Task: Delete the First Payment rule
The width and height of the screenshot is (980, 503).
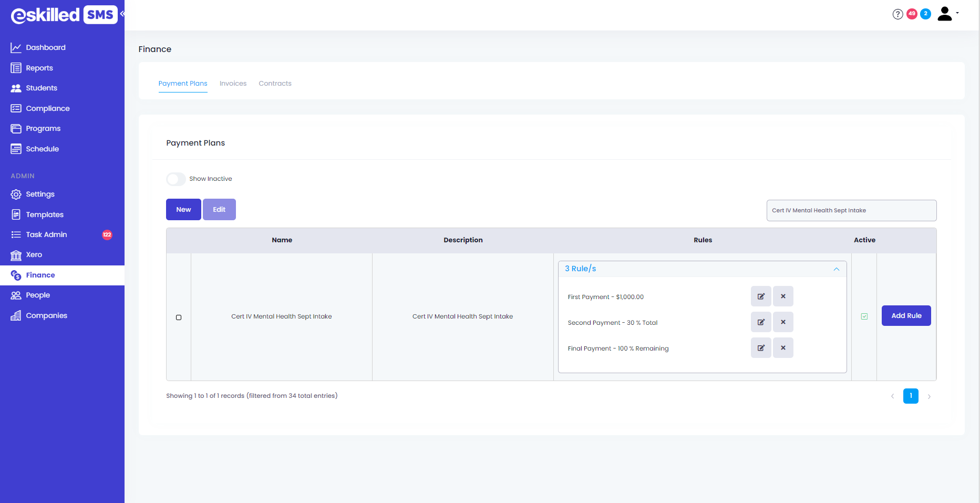Action: pos(783,296)
